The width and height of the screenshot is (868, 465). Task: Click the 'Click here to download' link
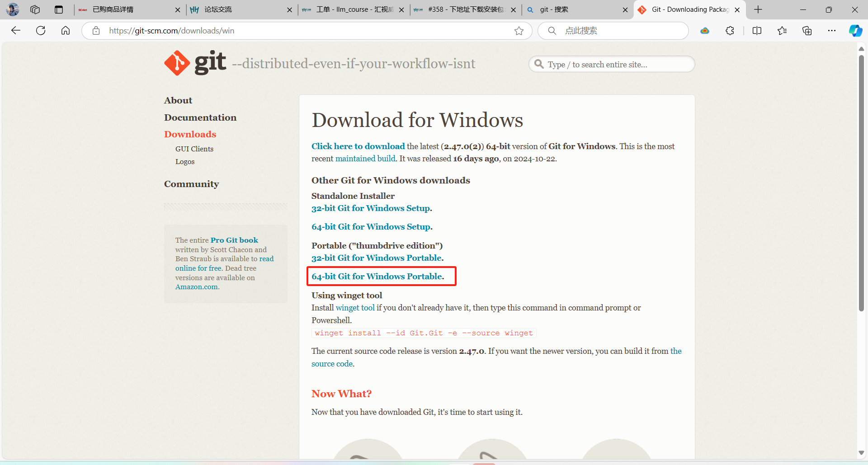[x=358, y=146]
